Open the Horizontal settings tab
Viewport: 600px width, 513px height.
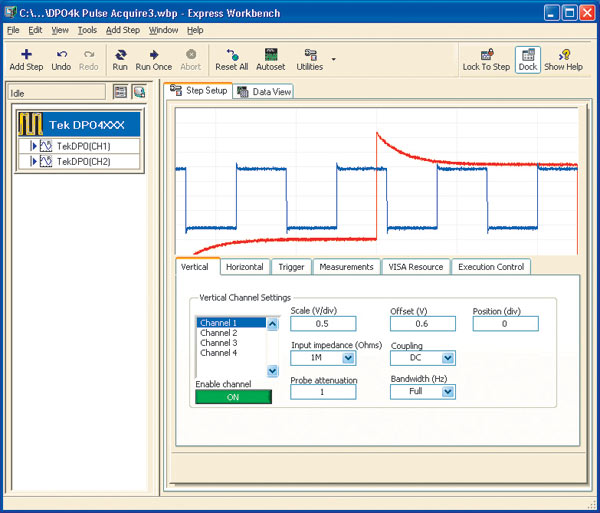245,267
